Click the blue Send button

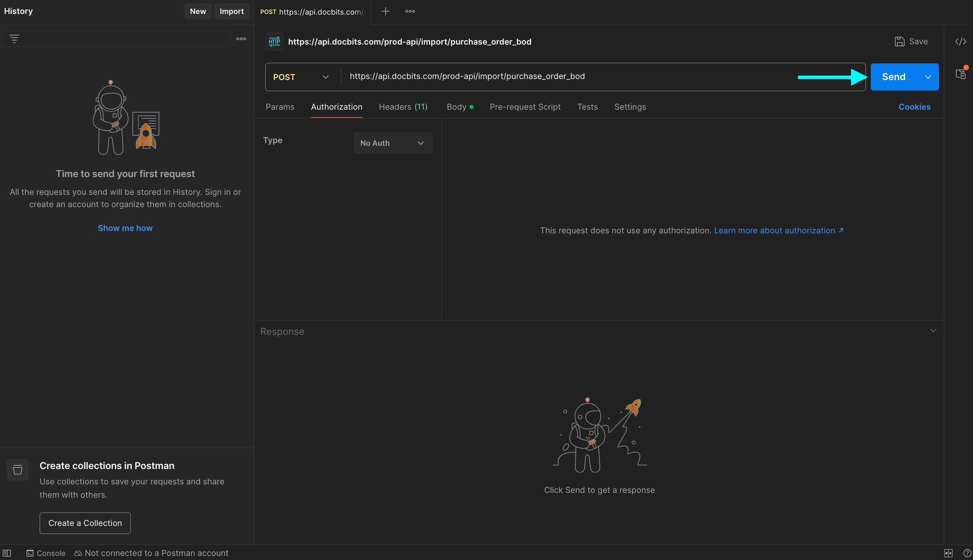[893, 77]
